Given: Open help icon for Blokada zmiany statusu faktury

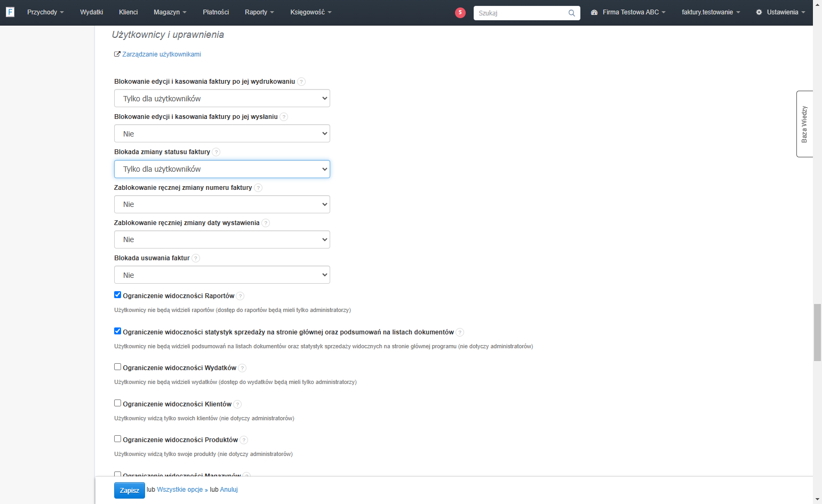Looking at the screenshot, I should pos(216,152).
